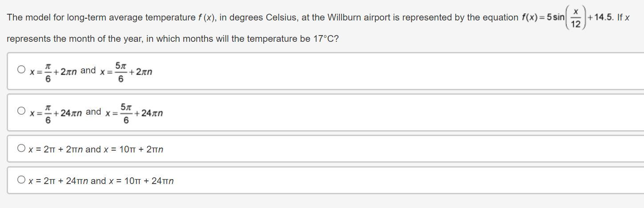Screen dimensions: 644x208
Task: Click the +14.5 term of the equation
Action: point(600,18)
